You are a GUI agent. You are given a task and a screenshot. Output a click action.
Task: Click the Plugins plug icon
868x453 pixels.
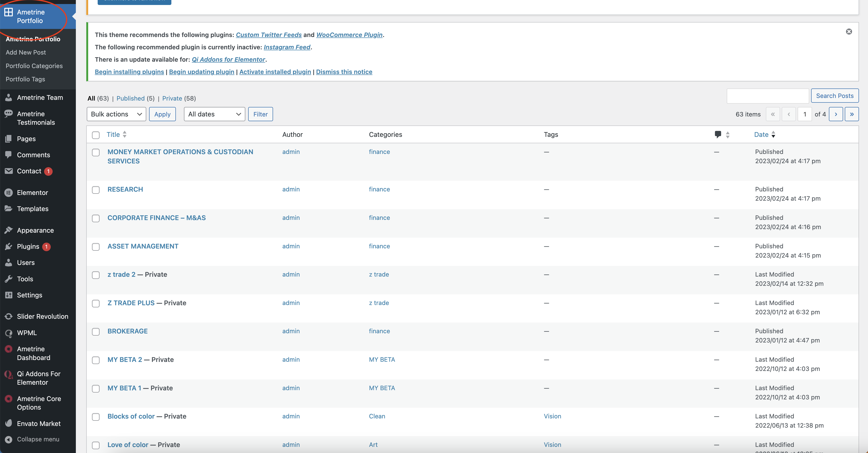[9, 247]
